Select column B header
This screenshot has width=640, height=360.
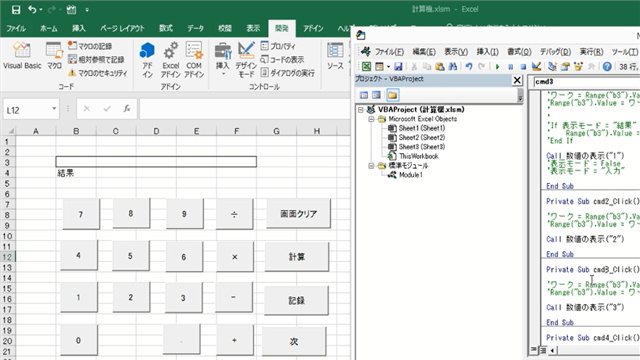pos(76,131)
